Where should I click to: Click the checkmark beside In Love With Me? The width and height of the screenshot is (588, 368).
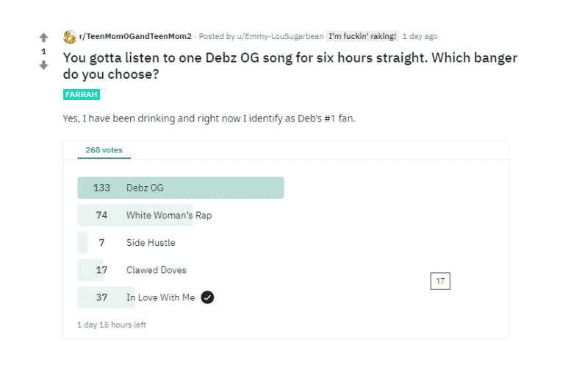point(207,297)
